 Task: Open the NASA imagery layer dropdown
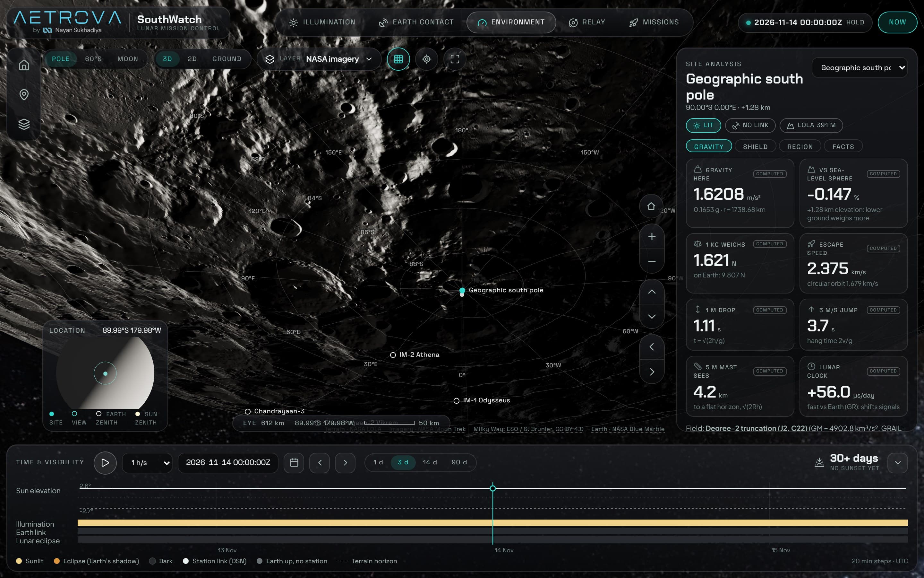click(x=319, y=59)
